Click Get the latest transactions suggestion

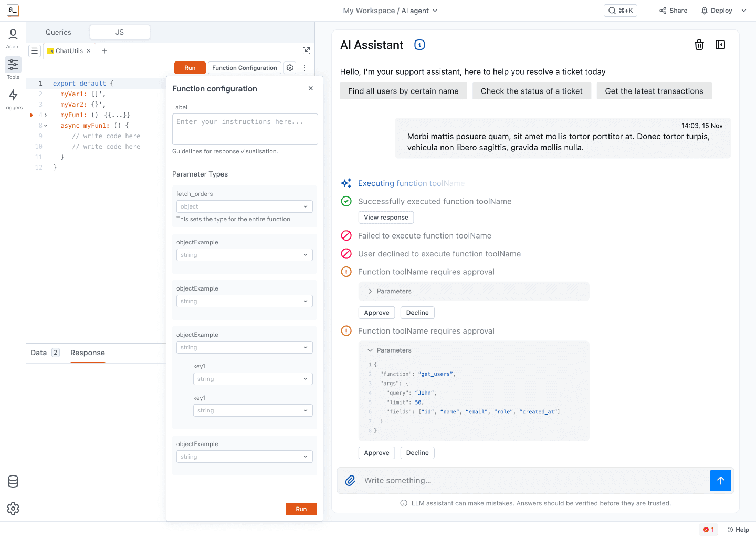[654, 91]
